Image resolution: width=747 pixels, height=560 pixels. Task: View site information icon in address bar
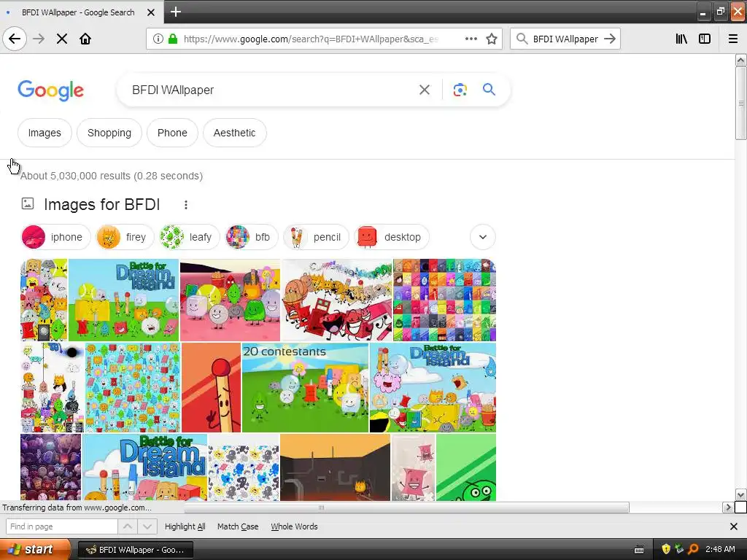pyautogui.click(x=158, y=39)
